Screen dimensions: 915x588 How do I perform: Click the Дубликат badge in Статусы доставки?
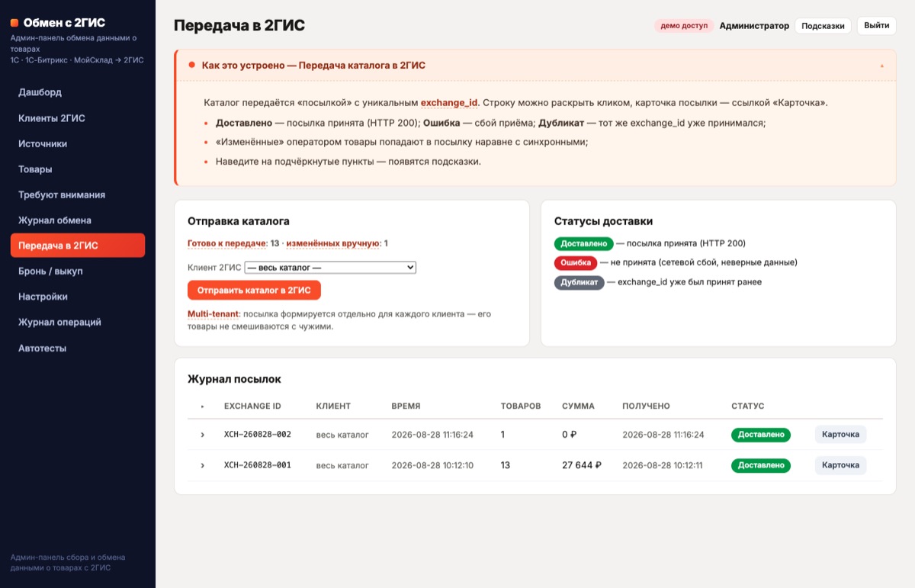click(579, 282)
